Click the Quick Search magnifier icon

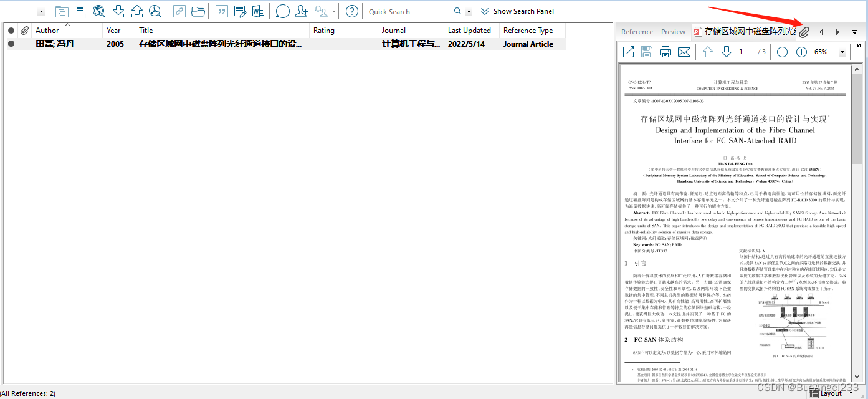(x=458, y=11)
